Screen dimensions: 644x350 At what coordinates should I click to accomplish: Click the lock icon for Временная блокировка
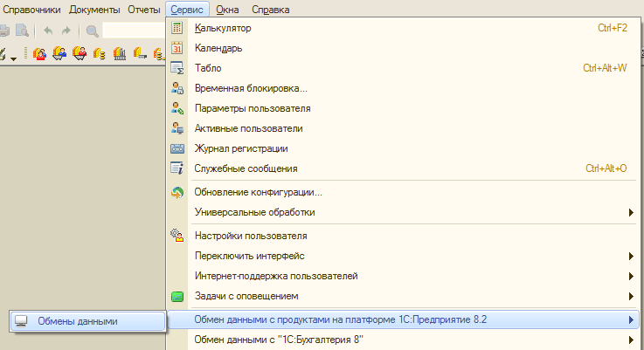(x=177, y=88)
